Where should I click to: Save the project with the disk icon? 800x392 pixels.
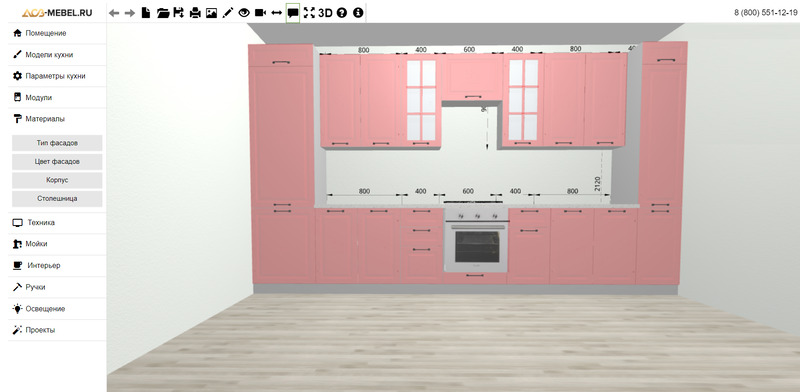(179, 13)
